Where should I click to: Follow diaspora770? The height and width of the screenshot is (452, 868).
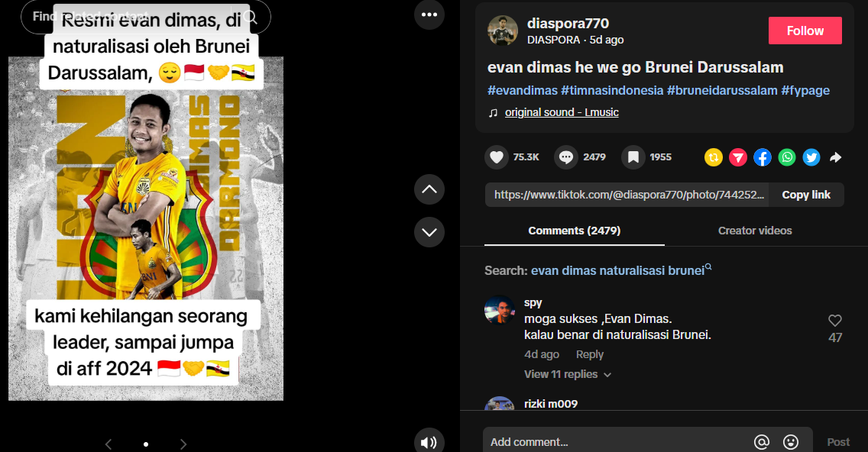805,31
